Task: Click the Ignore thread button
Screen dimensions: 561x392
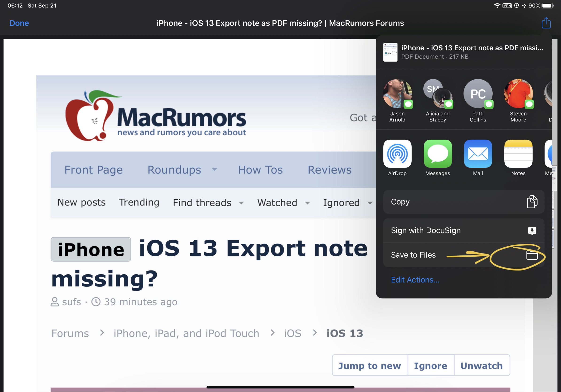Action: (x=431, y=365)
